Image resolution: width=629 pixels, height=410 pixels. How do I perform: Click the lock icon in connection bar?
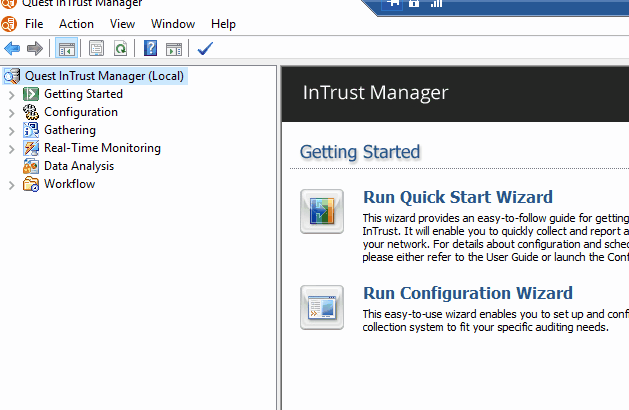coord(414,4)
